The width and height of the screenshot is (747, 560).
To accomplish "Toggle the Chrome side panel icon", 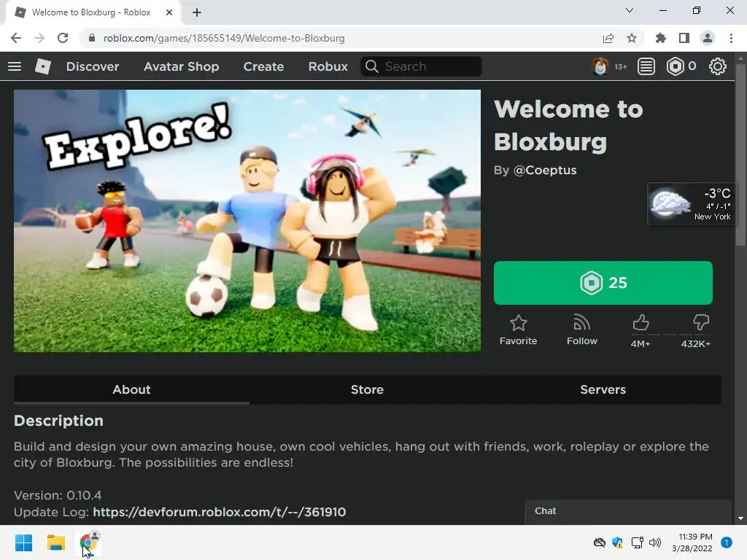I will pyautogui.click(x=684, y=38).
